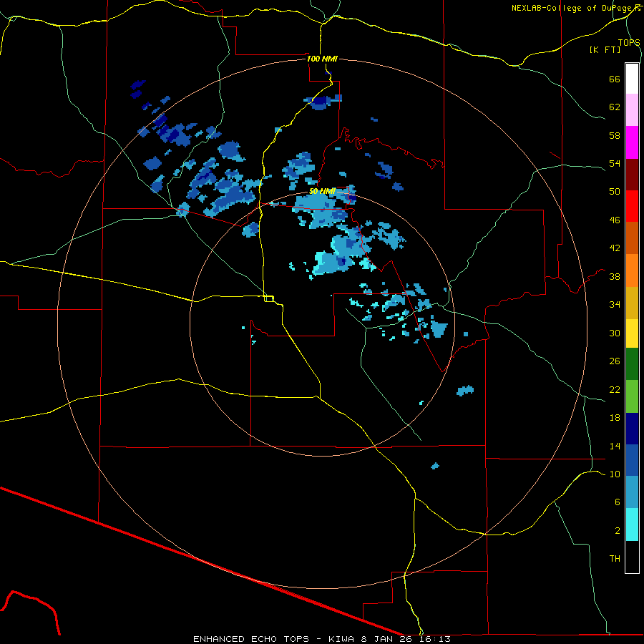Click the '100 NMI' range ring label
Viewport: 644px width, 644px height.
322,59
